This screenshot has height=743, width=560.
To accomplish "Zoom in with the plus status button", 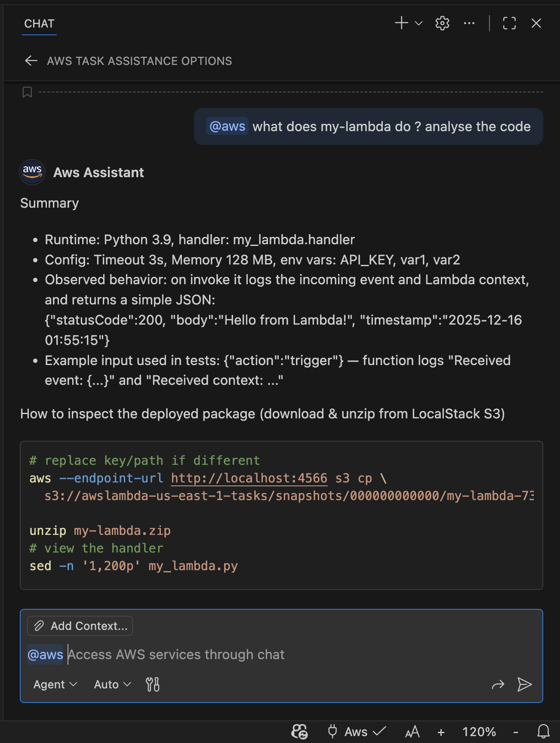I will coord(441,732).
